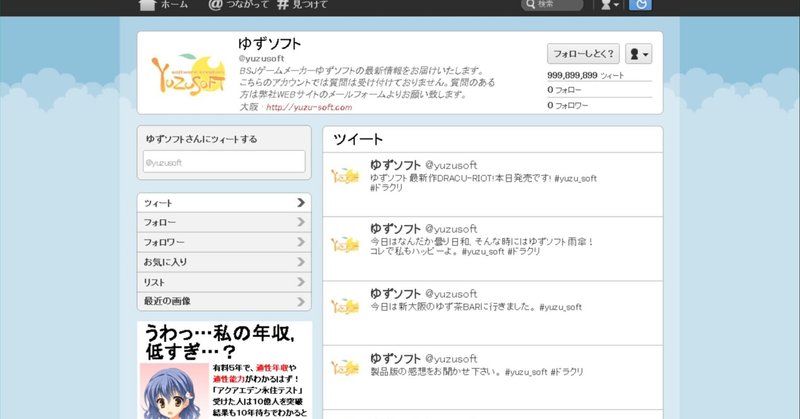The image size is (800, 419).
Task: Click the chevron on the お気に入り row
Action: click(x=301, y=262)
